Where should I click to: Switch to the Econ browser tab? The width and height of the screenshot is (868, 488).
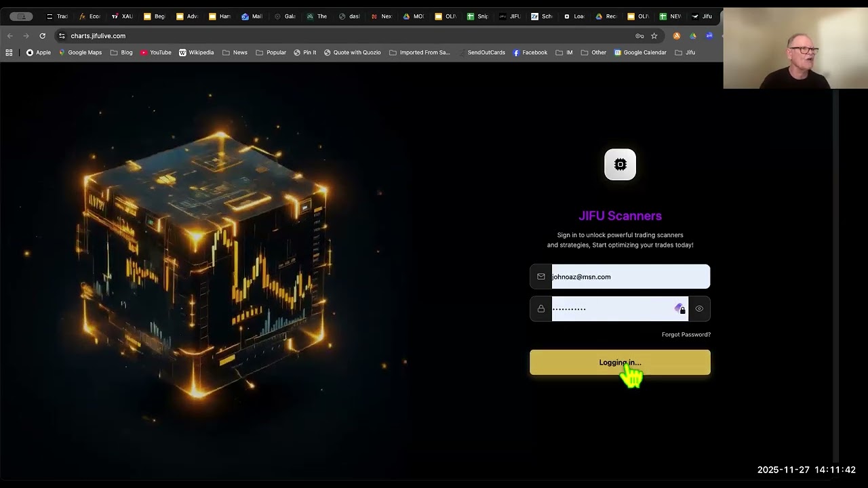click(x=90, y=16)
